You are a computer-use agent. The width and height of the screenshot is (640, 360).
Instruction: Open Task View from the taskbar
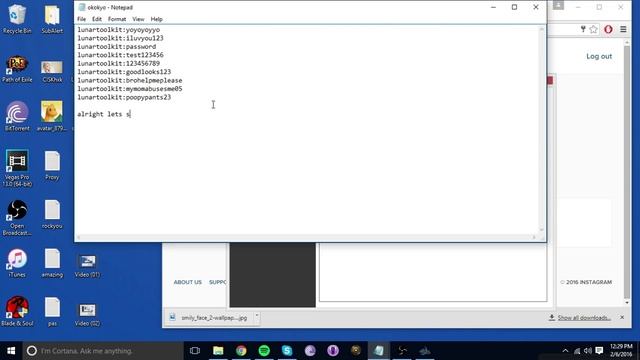pyautogui.click(x=195, y=351)
